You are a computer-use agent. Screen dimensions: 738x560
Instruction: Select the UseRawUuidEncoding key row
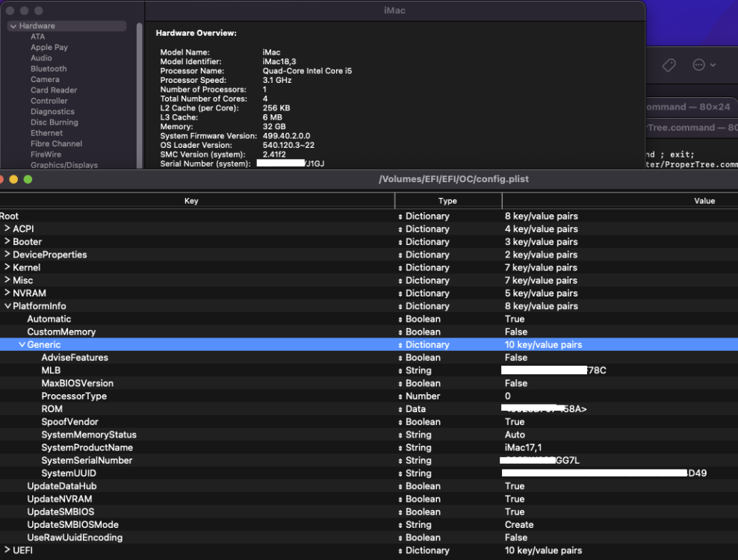75,538
